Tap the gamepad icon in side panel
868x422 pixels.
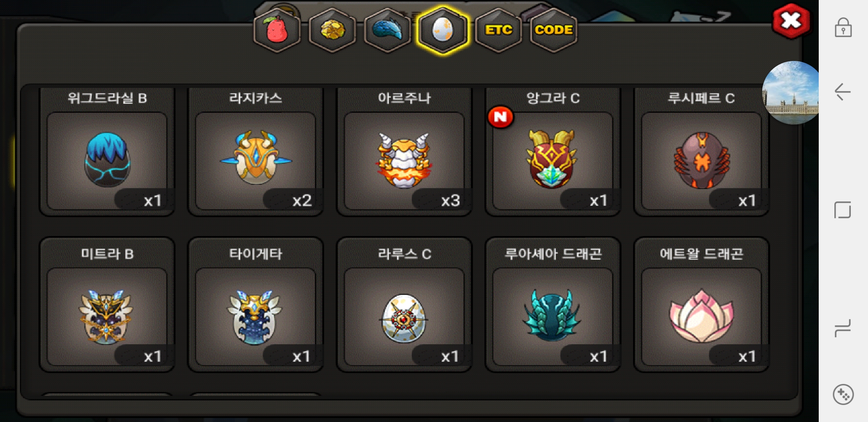(x=843, y=395)
